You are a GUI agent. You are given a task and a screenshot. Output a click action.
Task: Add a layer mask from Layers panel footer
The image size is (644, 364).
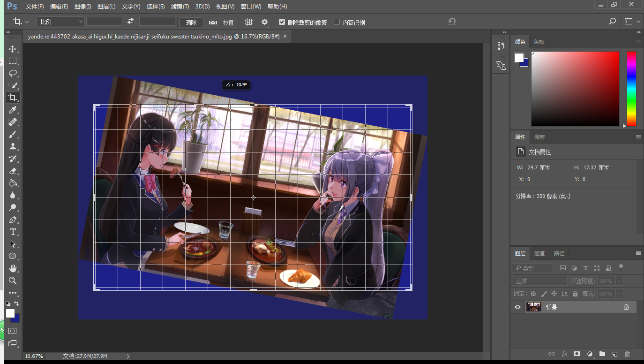(577, 354)
